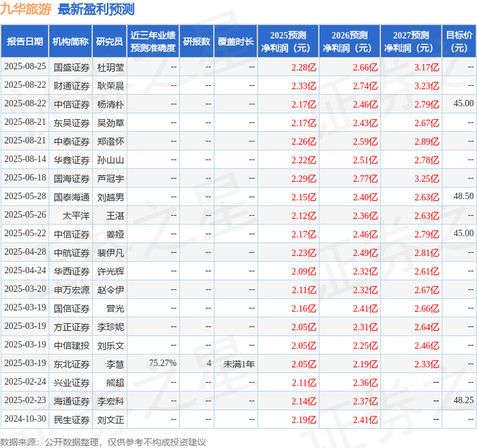Select researcher 许光辉
Screen dimensions: 477x448
point(110,272)
